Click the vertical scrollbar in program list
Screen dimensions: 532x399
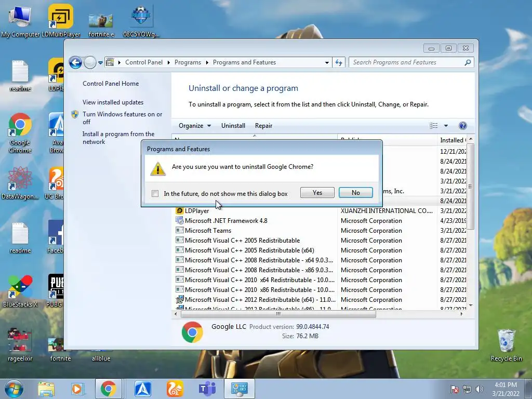[x=470, y=187]
